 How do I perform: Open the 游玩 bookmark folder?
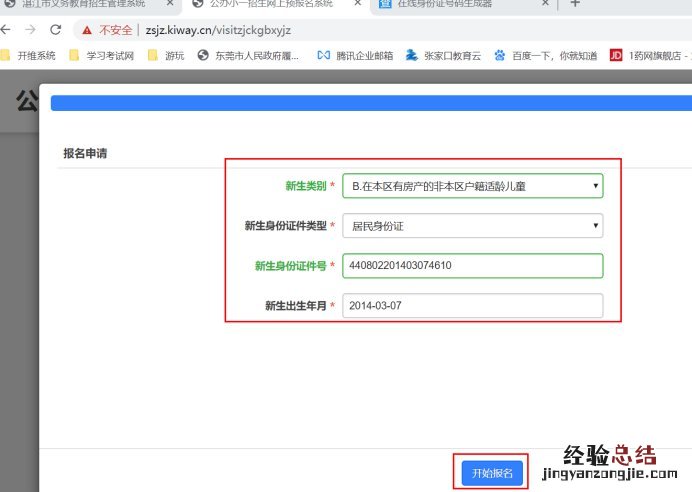tap(166, 55)
